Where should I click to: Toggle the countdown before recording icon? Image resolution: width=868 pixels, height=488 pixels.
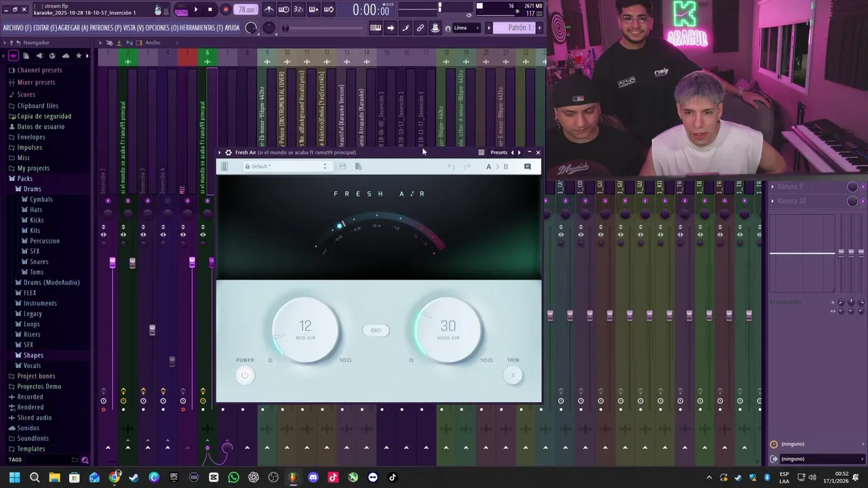click(298, 9)
